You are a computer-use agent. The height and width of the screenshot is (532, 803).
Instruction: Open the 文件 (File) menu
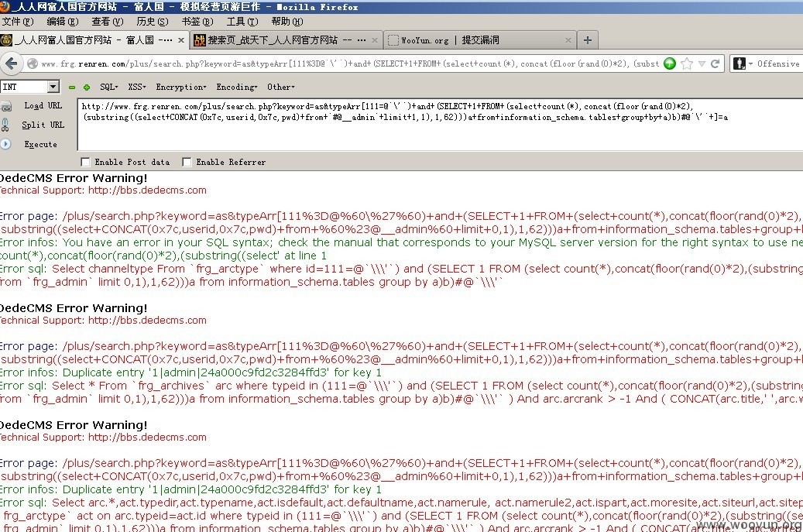pyautogui.click(x=17, y=22)
